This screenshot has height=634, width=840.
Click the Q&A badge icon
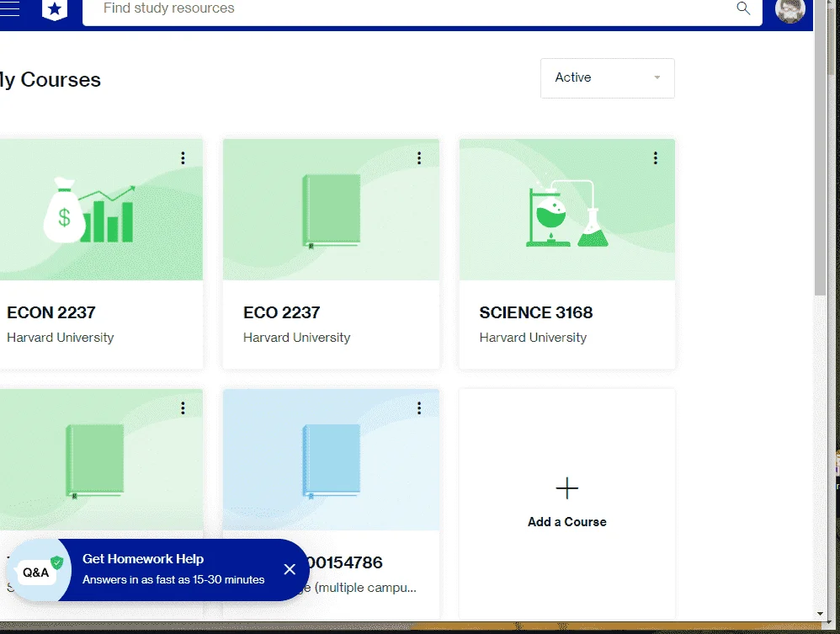(x=39, y=570)
